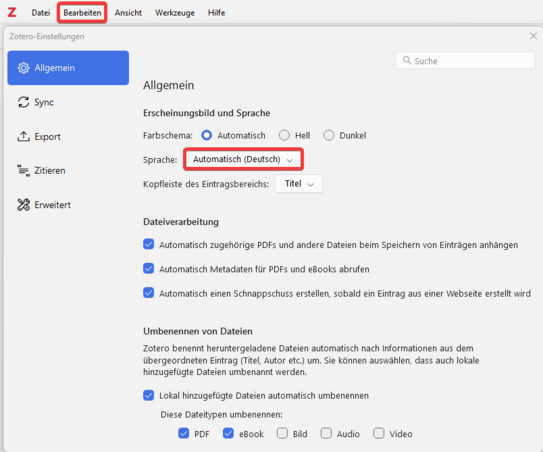Click the Umbenennen von Dateien heading
Image resolution: width=543 pixels, height=452 pixels.
198,331
